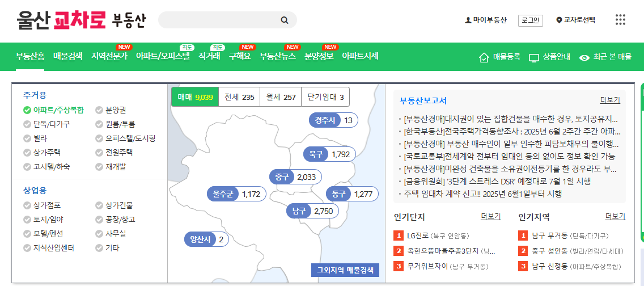Viewport: 644px width, 286px height.
Task: Switch to 단기임대 3 tab
Action: point(325,97)
